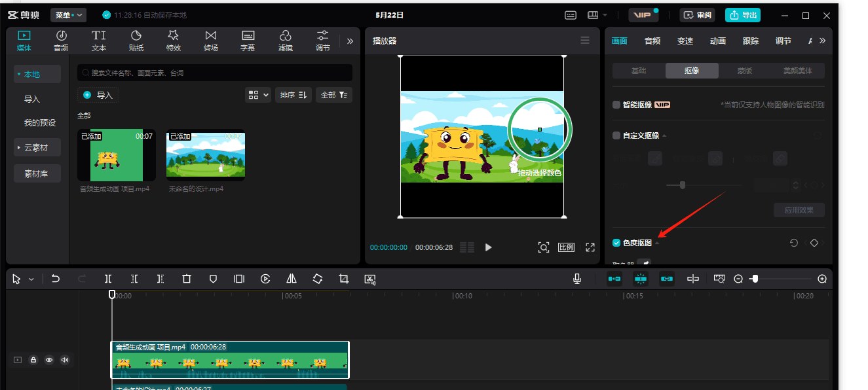Viewport: 868px width, 390px height.
Task: Switch to the 音频 tab in properties panel
Action: [652, 41]
